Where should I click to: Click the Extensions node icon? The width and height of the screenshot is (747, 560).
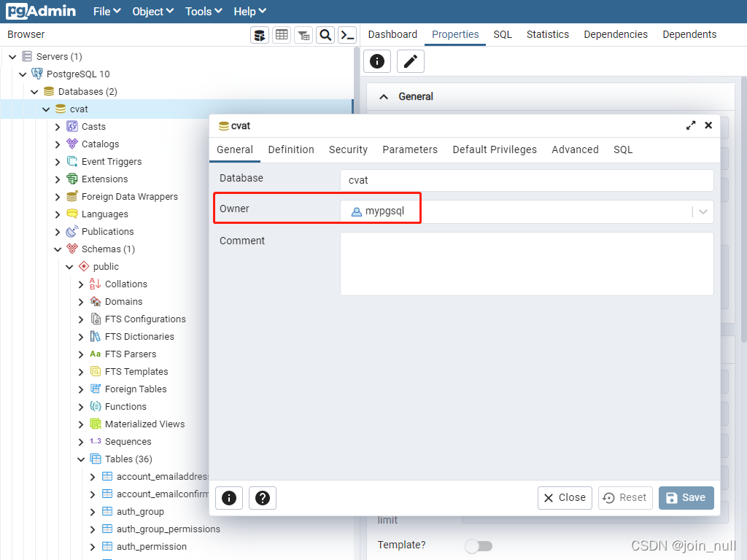click(x=72, y=179)
